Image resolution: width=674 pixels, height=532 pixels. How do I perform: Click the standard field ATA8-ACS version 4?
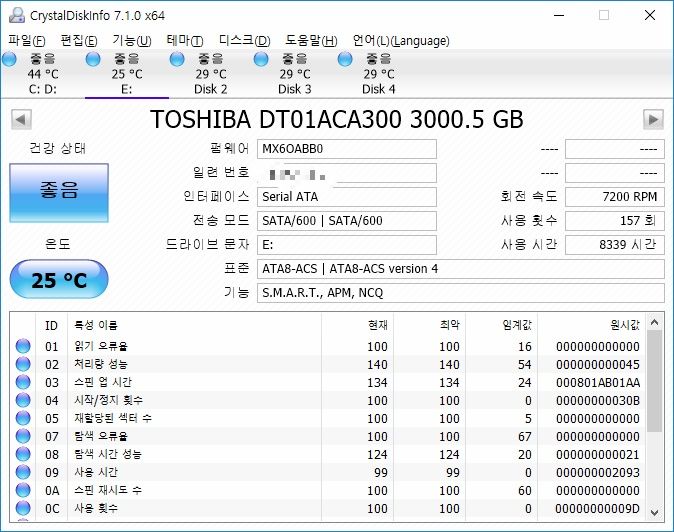point(461,269)
